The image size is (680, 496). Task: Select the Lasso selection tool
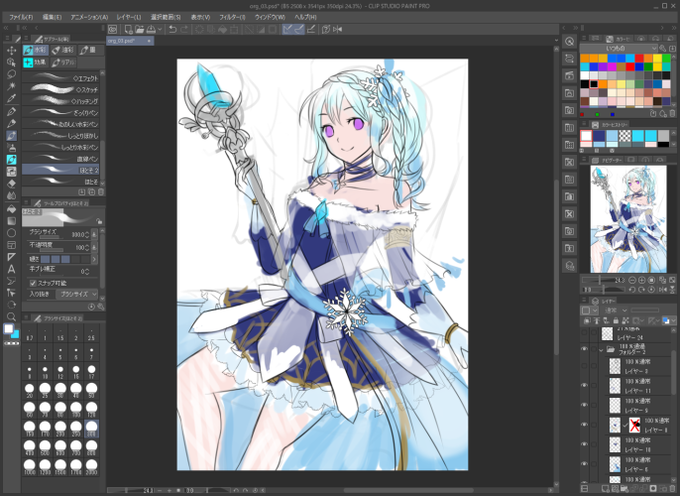click(11, 74)
